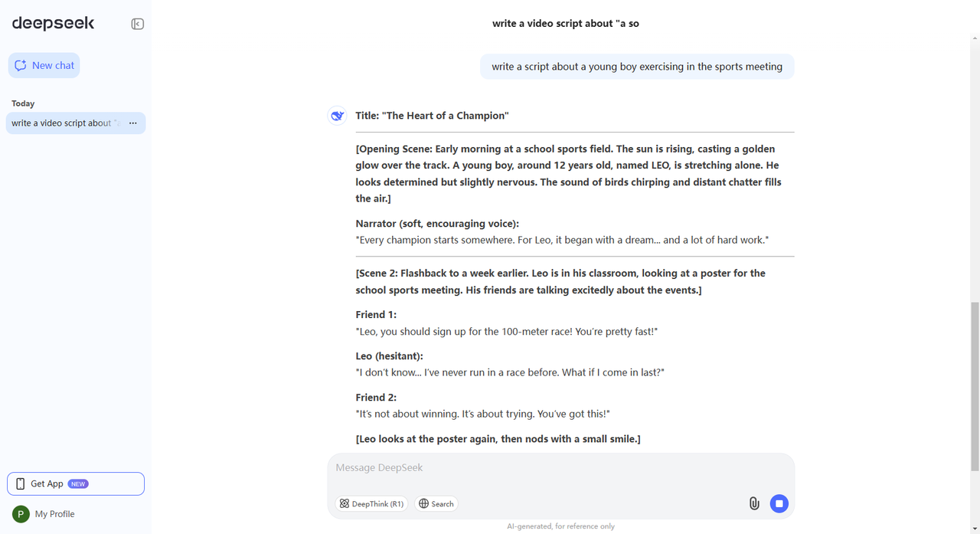Stop the response generation
Viewport: 980px width, 534px height.
[779, 503]
